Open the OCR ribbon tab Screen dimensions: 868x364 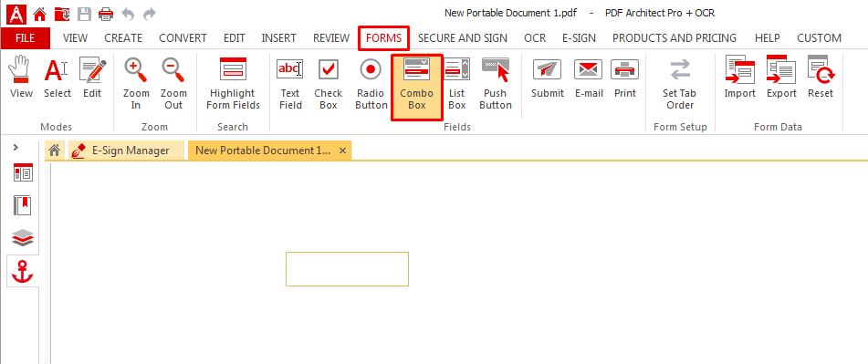[x=535, y=38]
